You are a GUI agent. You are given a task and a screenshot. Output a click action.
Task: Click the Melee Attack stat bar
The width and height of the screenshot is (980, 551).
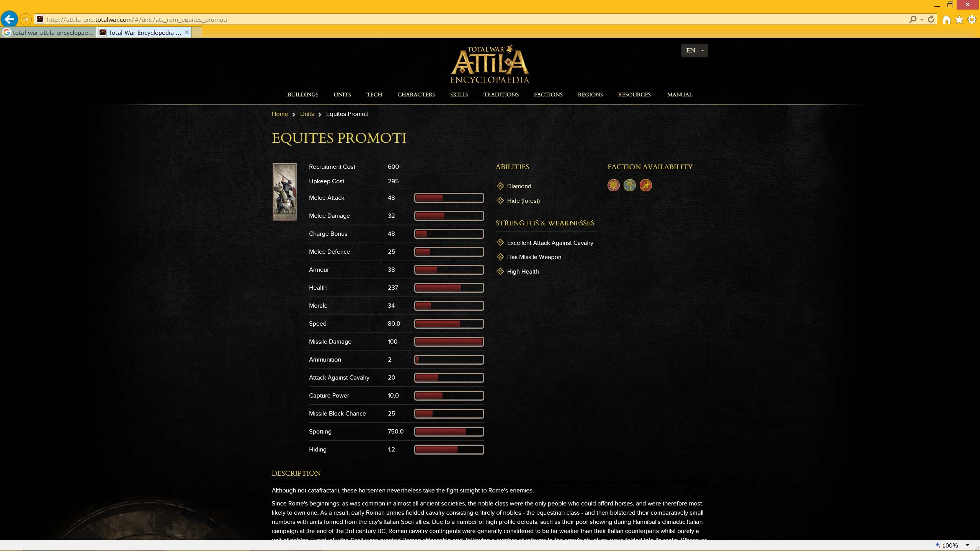click(449, 198)
